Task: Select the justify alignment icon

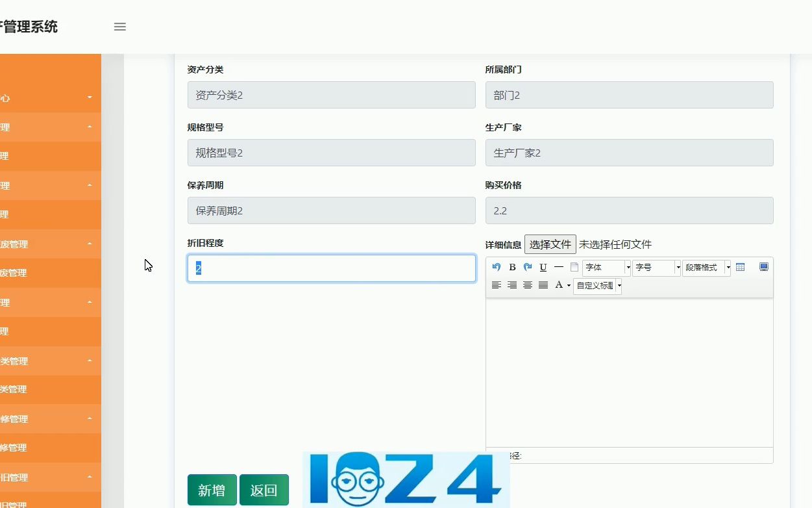Action: click(x=543, y=285)
